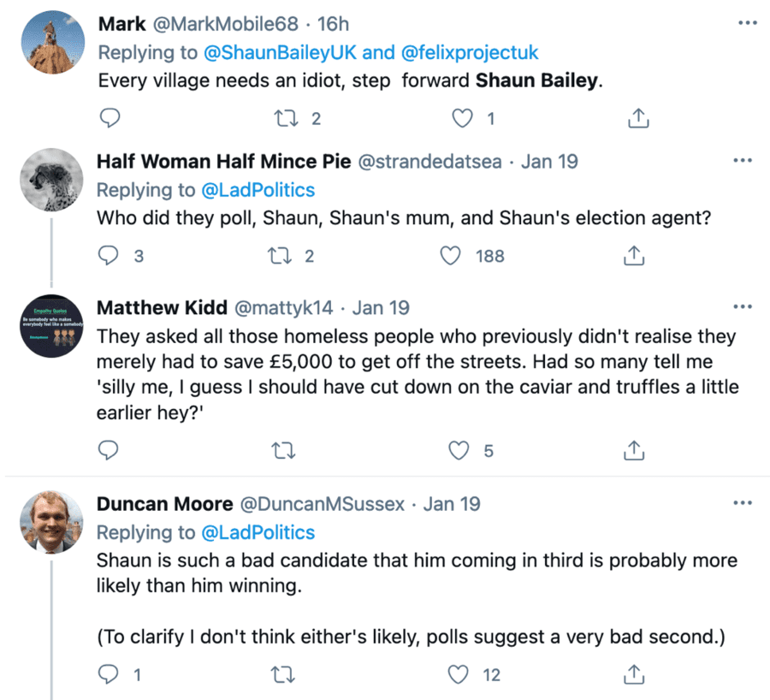Open the @ShaunBaileyUK profile link
This screenshot has height=700, width=770.
[280, 52]
